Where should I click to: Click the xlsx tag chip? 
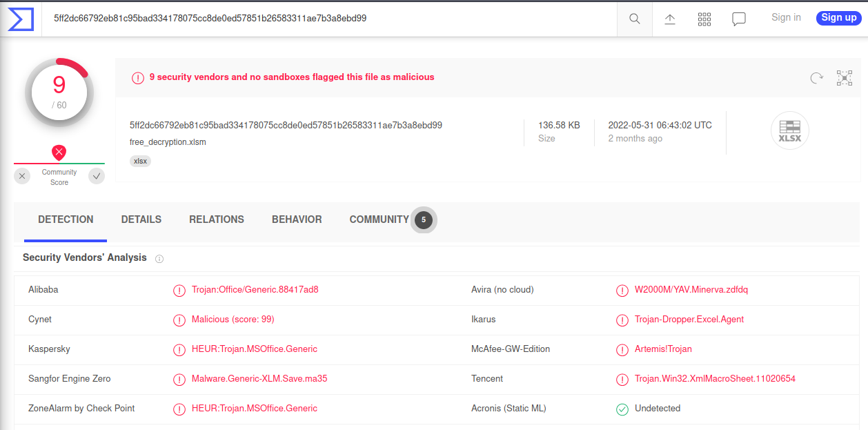click(x=140, y=161)
